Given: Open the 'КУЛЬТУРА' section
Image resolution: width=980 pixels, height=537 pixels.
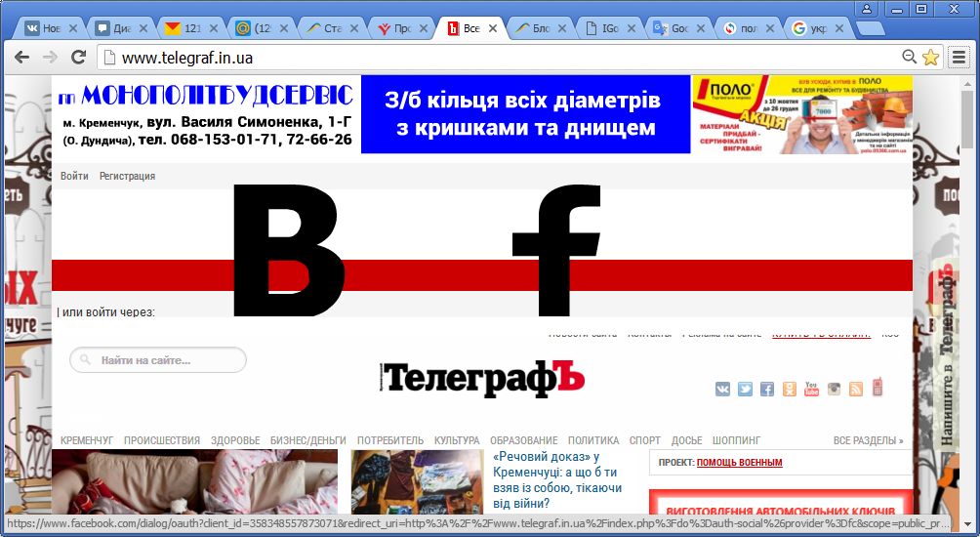Looking at the screenshot, I should tap(457, 440).
